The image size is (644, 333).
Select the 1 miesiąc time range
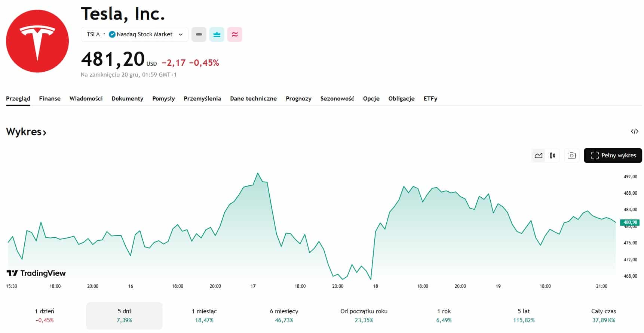[x=204, y=315]
